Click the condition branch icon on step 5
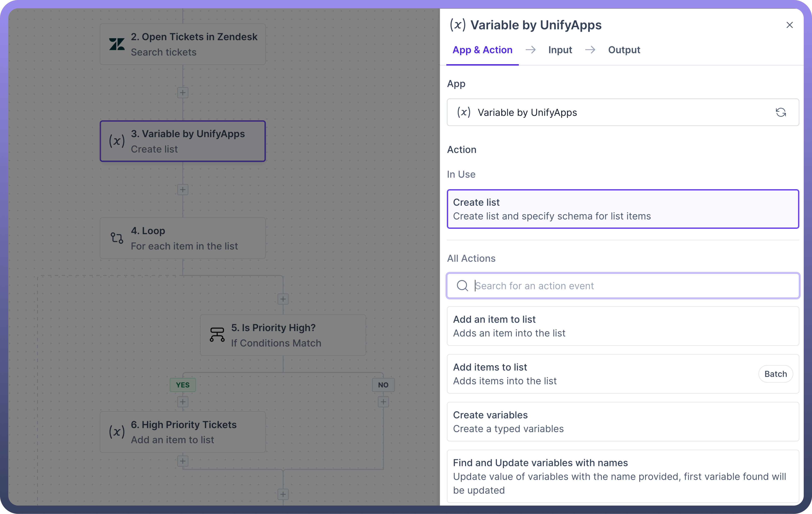Screen dimensions: 812x514 coord(217,335)
